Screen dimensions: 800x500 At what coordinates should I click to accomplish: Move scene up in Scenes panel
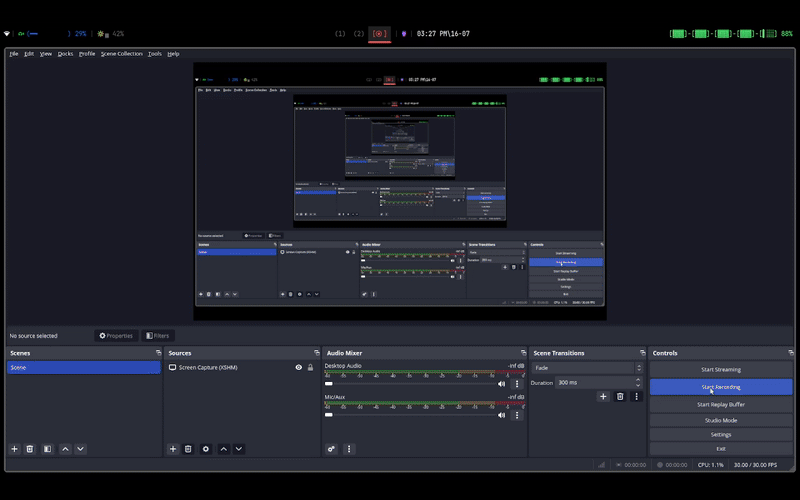pyautogui.click(x=65, y=449)
